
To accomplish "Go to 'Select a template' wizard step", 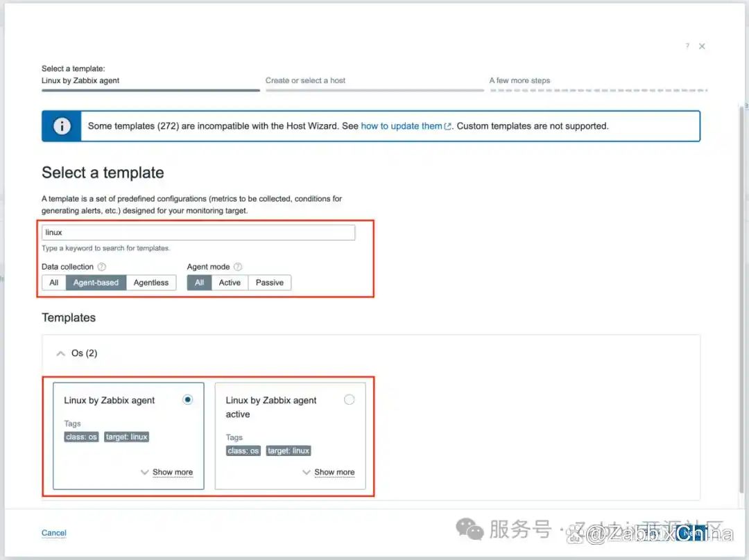I will point(150,78).
